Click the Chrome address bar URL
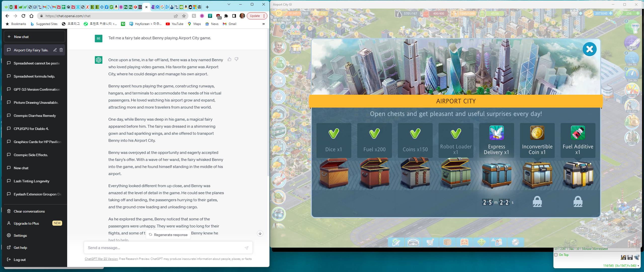Screen dimensions: 644x272 point(68,16)
